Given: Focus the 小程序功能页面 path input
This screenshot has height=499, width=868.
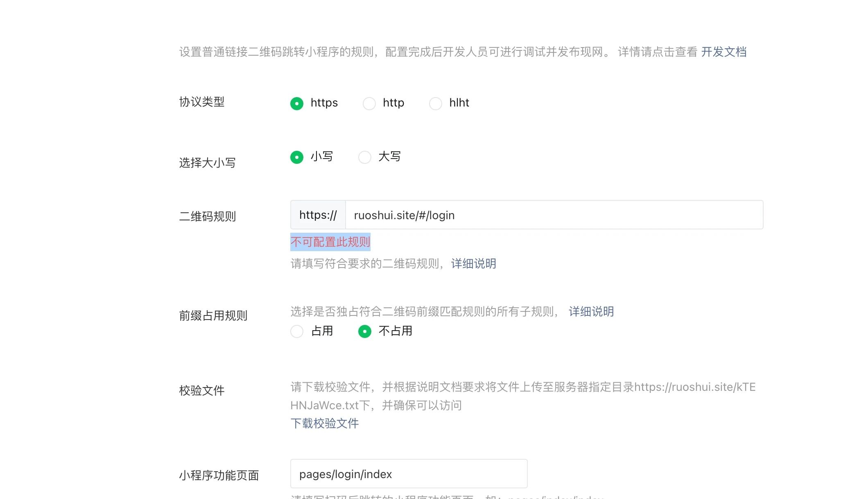Looking at the screenshot, I should click(409, 474).
